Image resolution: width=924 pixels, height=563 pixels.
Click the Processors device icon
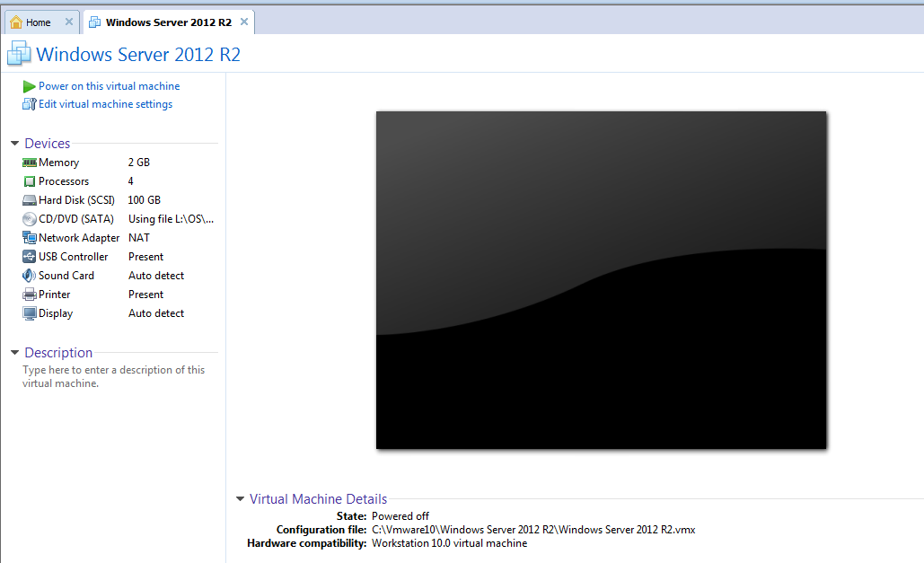pos(30,181)
